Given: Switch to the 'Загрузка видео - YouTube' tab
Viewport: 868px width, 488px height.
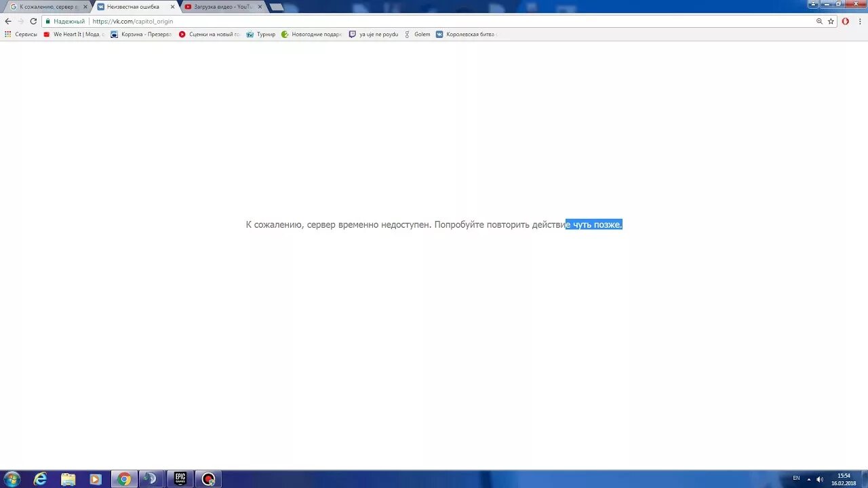Looking at the screenshot, I should point(222,7).
